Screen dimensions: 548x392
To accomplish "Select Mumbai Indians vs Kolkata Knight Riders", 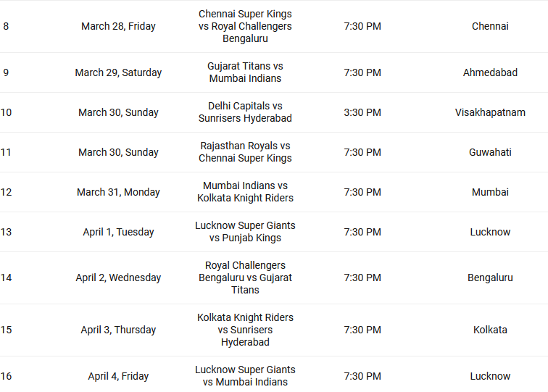I will 245,192.
